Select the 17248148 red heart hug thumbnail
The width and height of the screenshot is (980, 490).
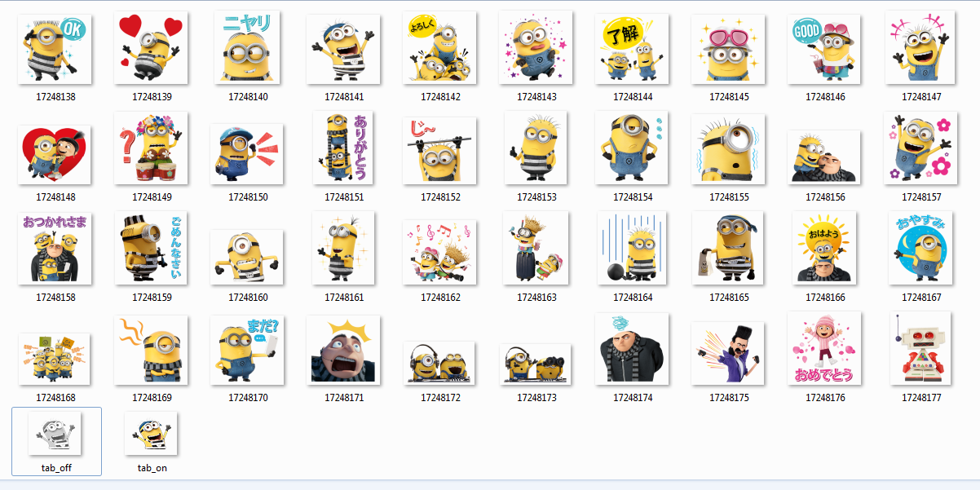55,155
